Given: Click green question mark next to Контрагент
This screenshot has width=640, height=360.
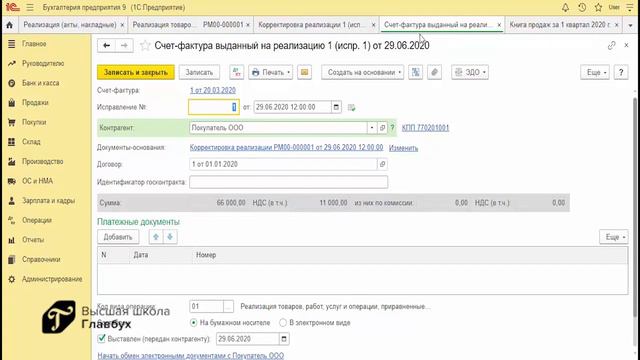Looking at the screenshot, I should 392,128.
